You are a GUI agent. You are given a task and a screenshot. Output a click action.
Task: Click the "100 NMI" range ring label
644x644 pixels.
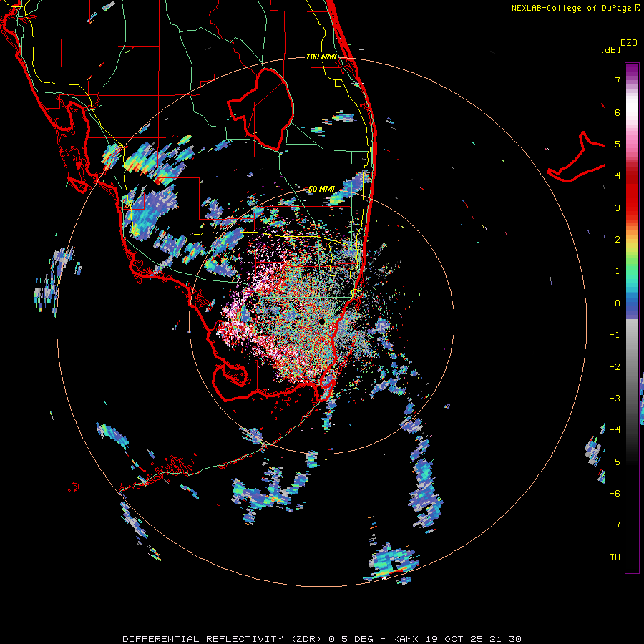(321, 57)
